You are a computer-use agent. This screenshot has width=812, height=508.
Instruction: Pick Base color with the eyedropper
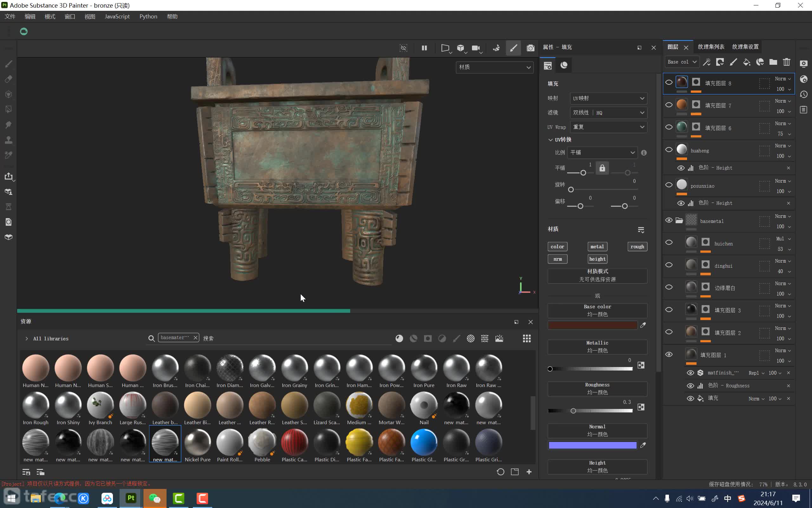(643, 325)
